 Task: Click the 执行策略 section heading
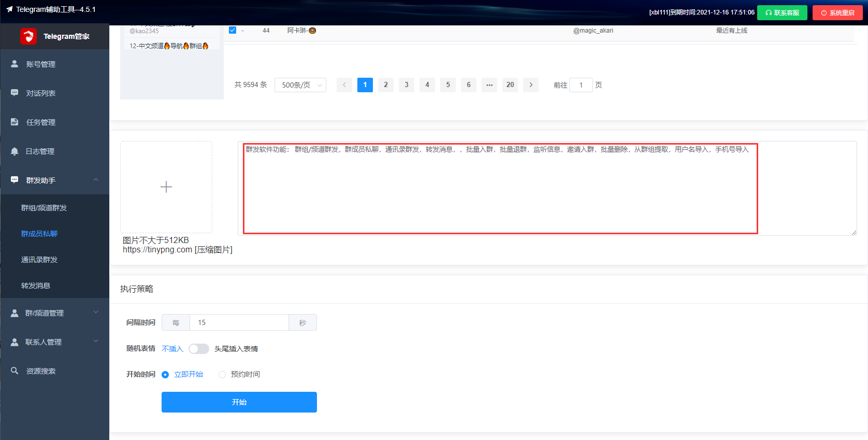click(x=137, y=289)
